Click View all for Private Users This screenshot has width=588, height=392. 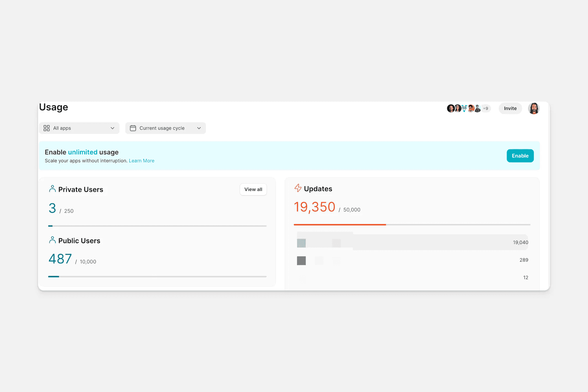[253, 189]
